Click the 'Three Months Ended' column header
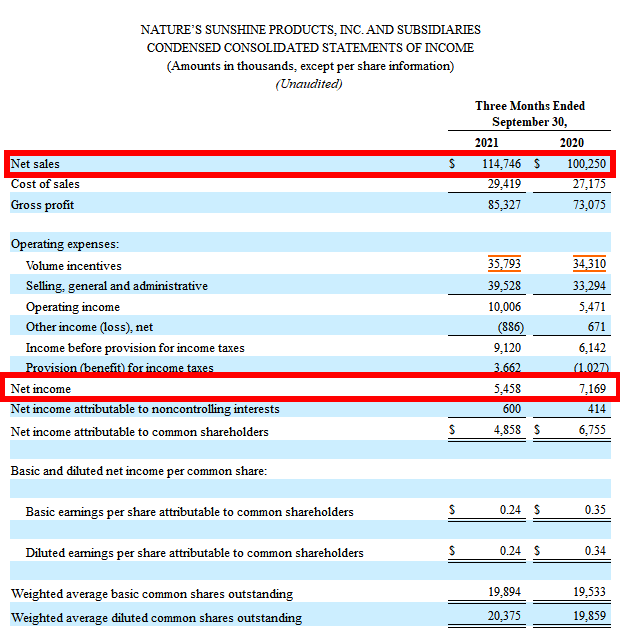The width and height of the screenshot is (620, 637). 530,106
